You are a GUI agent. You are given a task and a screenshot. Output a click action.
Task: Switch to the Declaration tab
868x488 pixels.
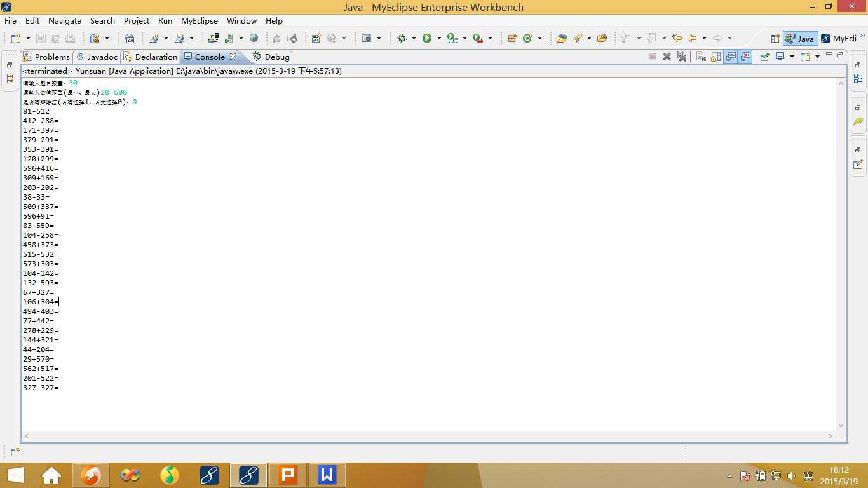(x=151, y=57)
